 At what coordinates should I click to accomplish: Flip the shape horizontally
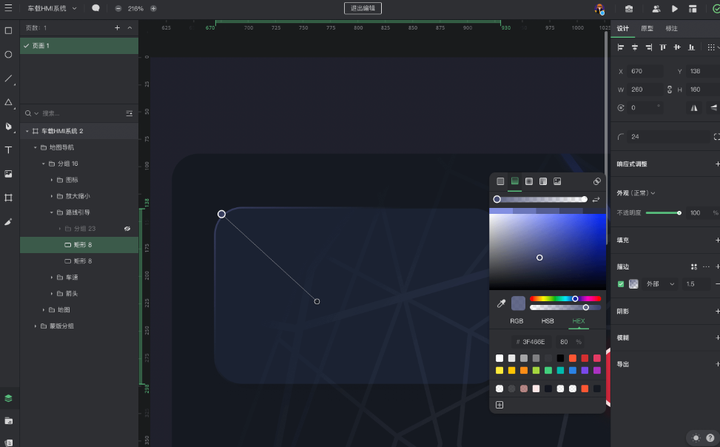694,108
